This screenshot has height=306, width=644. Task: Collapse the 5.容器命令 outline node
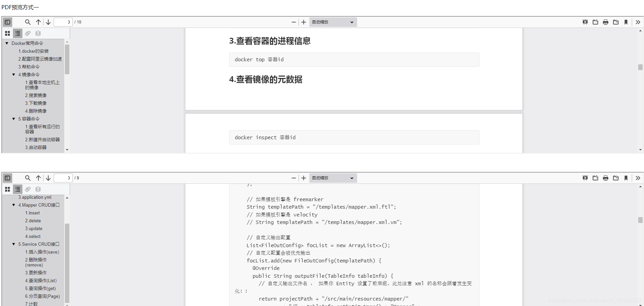pyautogui.click(x=14, y=119)
